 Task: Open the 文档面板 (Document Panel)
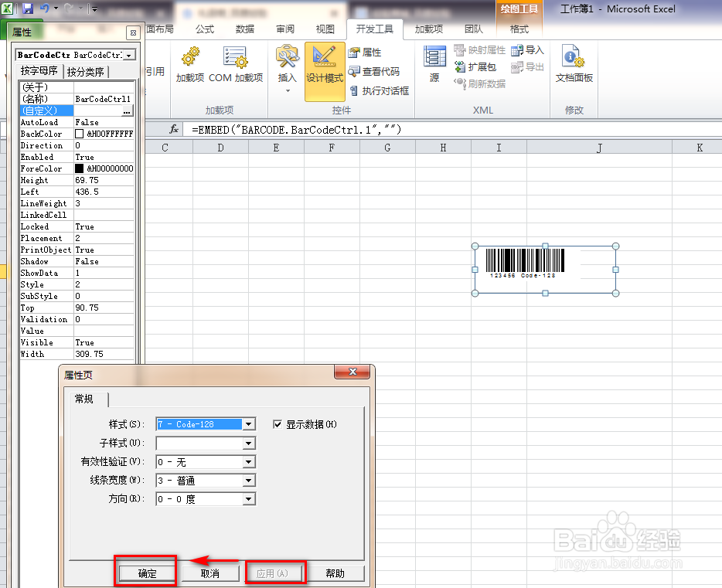tap(573, 66)
